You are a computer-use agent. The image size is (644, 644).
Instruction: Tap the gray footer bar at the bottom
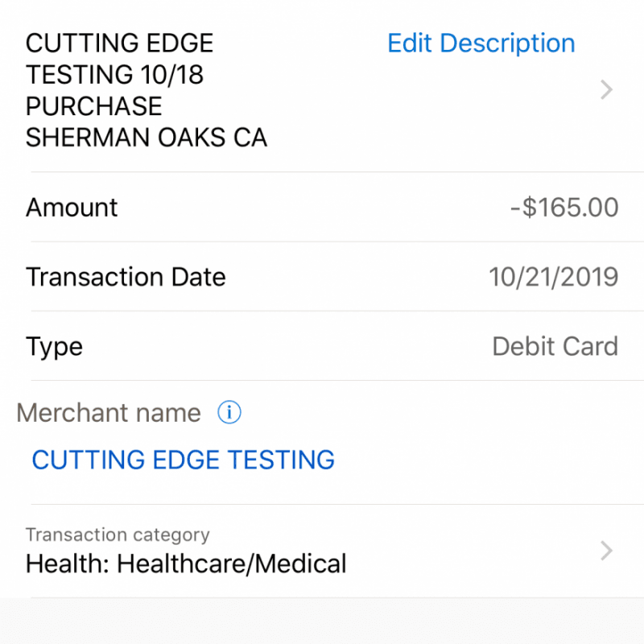pyautogui.click(x=322, y=621)
